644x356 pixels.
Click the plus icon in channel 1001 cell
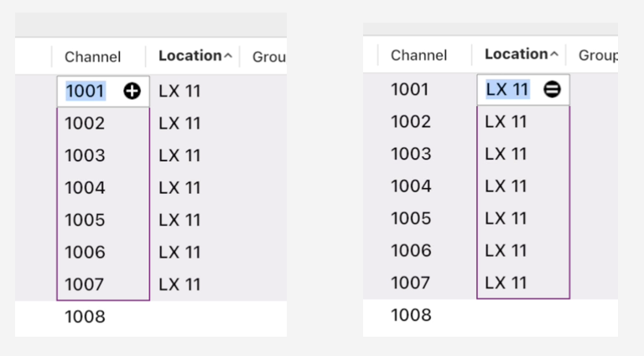point(132,92)
